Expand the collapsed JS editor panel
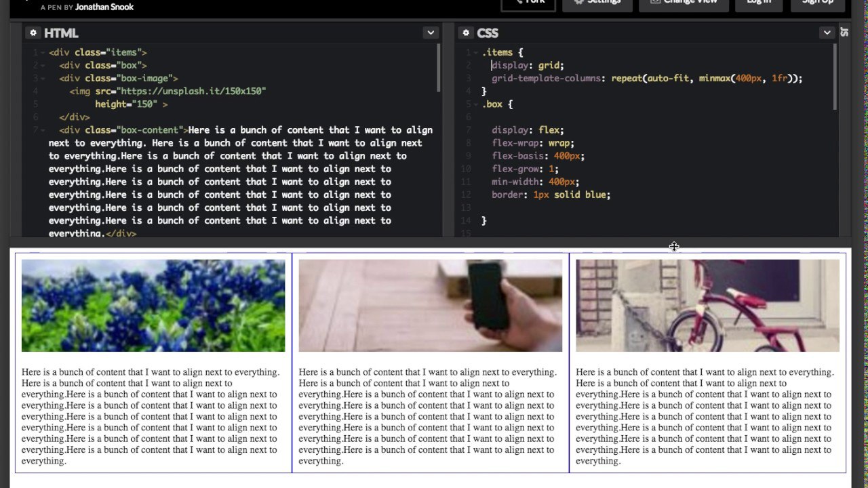This screenshot has width=868, height=488. pos(844,32)
